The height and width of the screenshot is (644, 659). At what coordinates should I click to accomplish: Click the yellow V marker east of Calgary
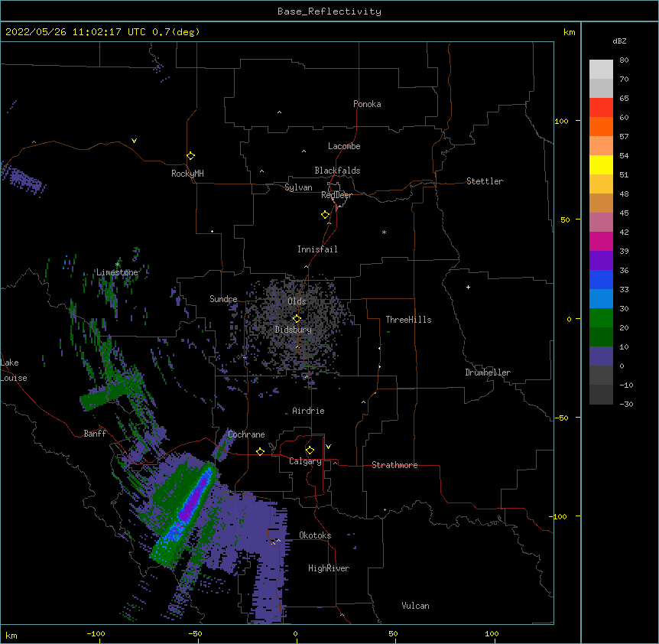(328, 447)
